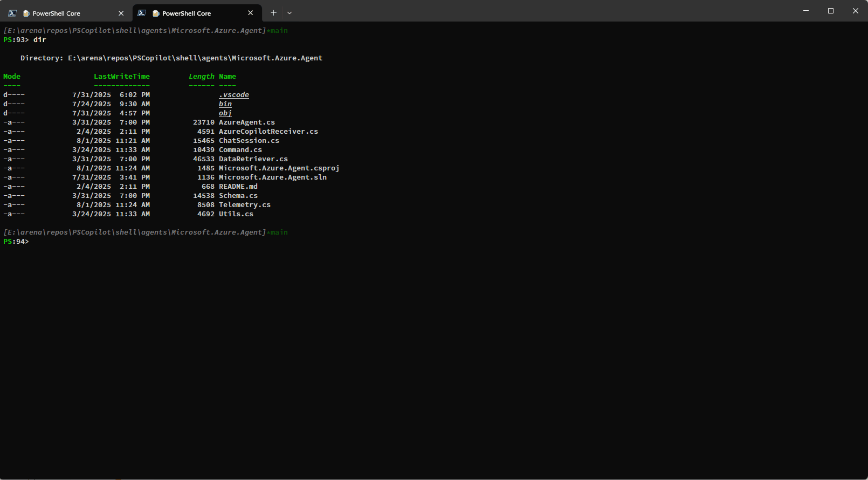Minimize the terminal window
This screenshot has height=480, width=868.
[x=806, y=11]
